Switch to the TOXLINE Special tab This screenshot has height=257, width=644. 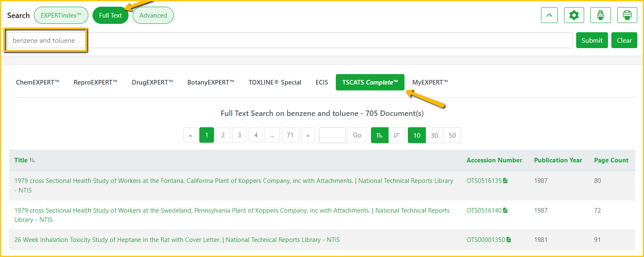click(x=275, y=82)
